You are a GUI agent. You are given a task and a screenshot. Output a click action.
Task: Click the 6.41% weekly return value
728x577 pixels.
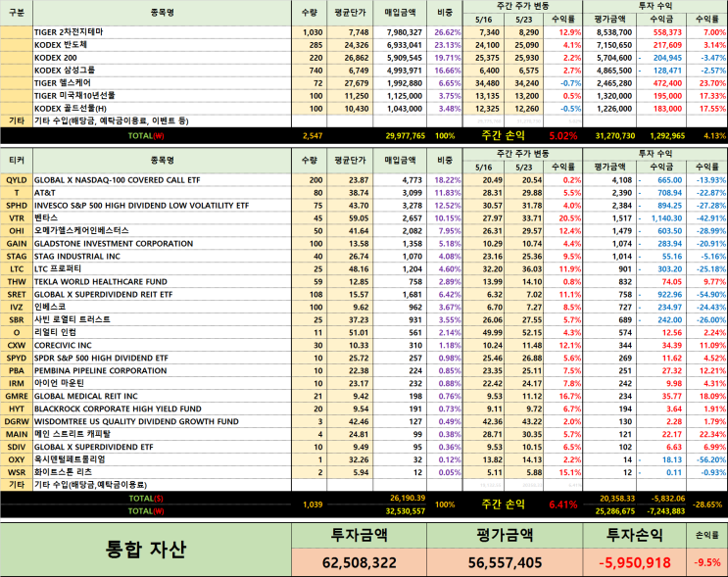563,505
